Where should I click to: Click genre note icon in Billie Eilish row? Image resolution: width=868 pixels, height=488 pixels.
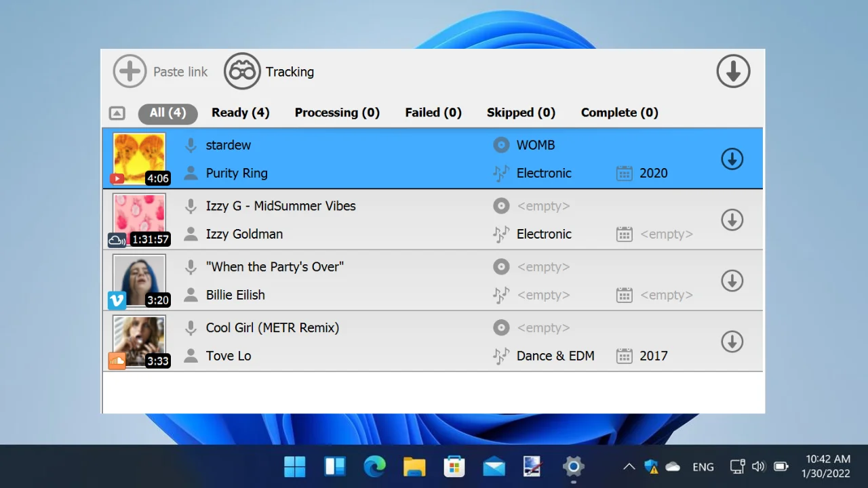[501, 295]
